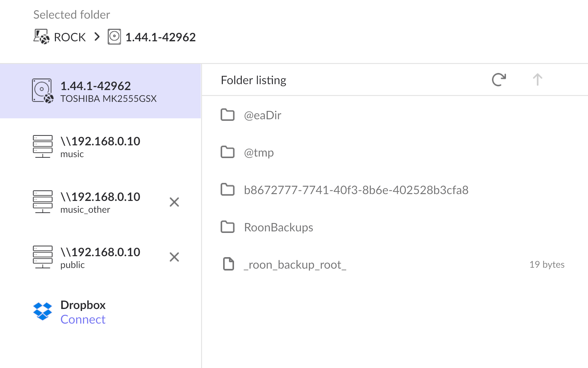Remove the music_other network share
The width and height of the screenshot is (588, 368).
tap(174, 202)
